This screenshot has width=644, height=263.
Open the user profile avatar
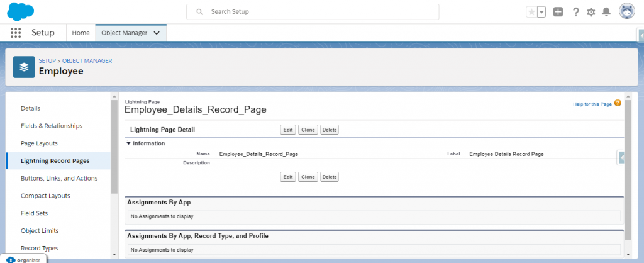pos(627,11)
